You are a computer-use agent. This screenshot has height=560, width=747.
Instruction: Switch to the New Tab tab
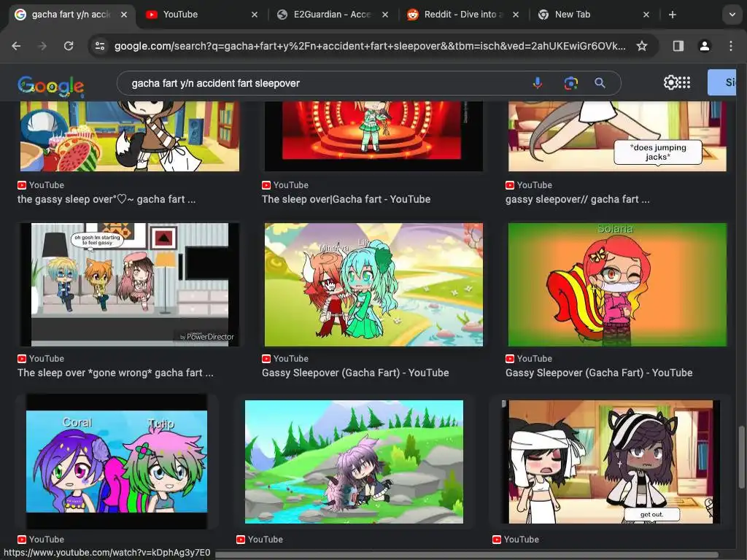tap(593, 15)
